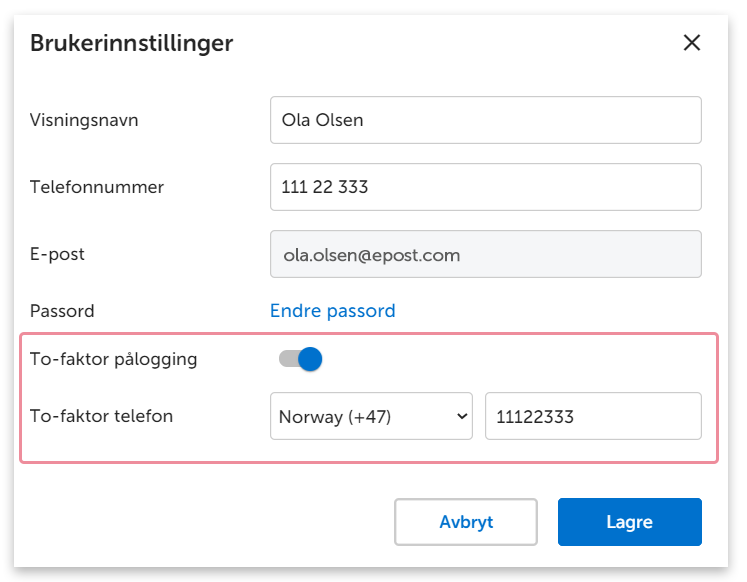747x582 pixels.
Task: Disable the To-faktor pålogging switch
Action: [301, 359]
